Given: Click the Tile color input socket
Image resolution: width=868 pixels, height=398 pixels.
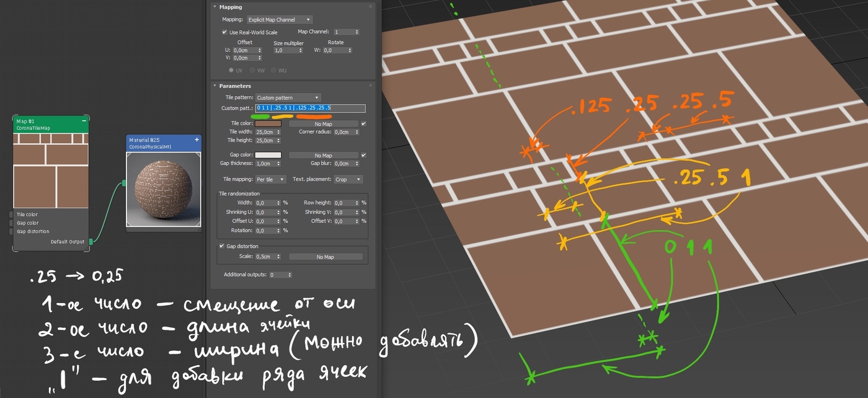Looking at the screenshot, I should point(11,214).
